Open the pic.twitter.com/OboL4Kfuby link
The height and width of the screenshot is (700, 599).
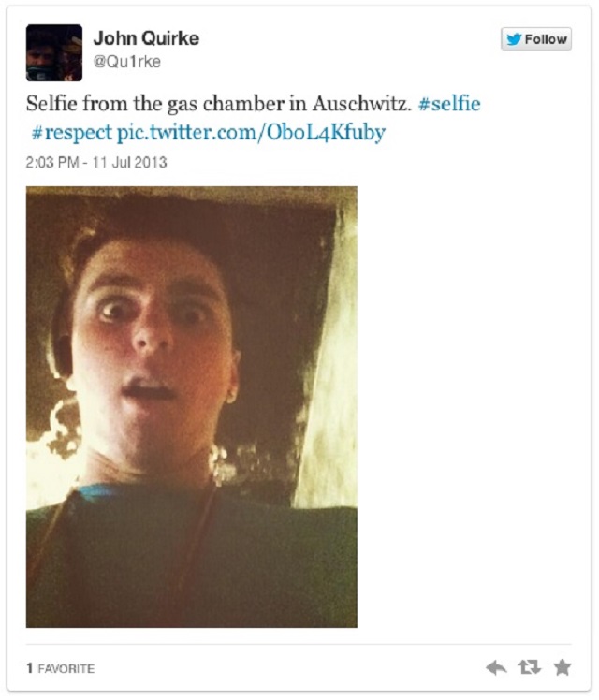tap(251, 133)
